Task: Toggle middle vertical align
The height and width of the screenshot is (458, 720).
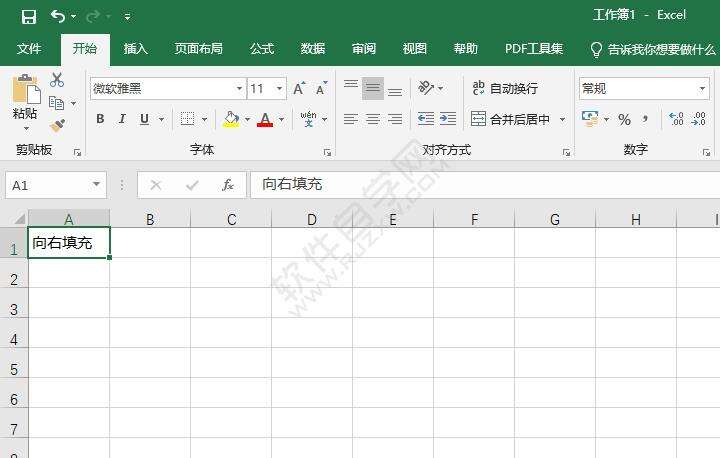Action: [x=373, y=88]
